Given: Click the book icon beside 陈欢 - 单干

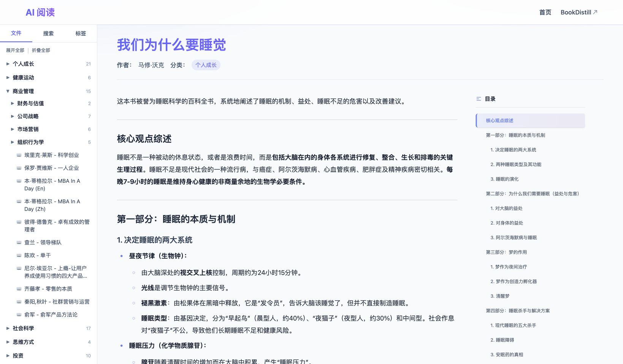Looking at the screenshot, I should [x=19, y=255].
